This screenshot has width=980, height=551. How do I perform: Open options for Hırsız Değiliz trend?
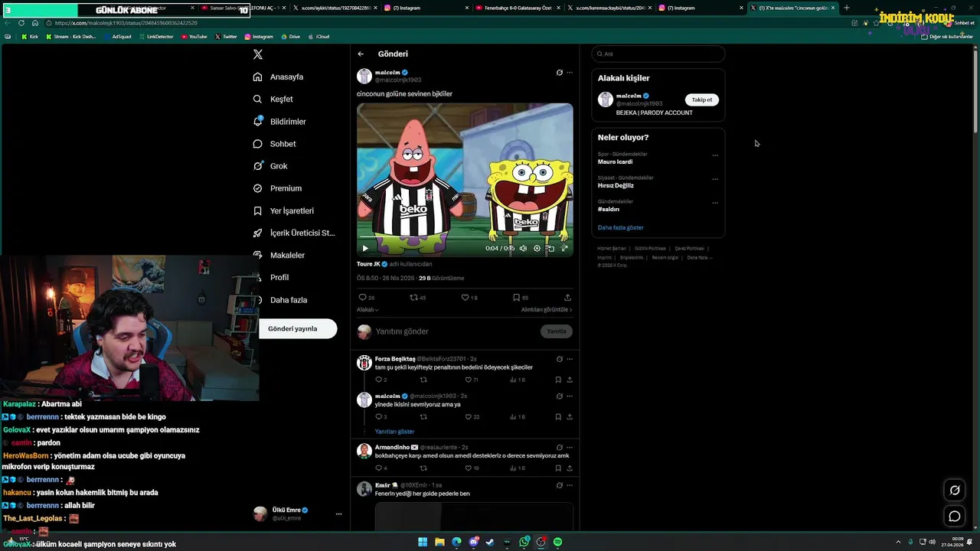click(715, 179)
